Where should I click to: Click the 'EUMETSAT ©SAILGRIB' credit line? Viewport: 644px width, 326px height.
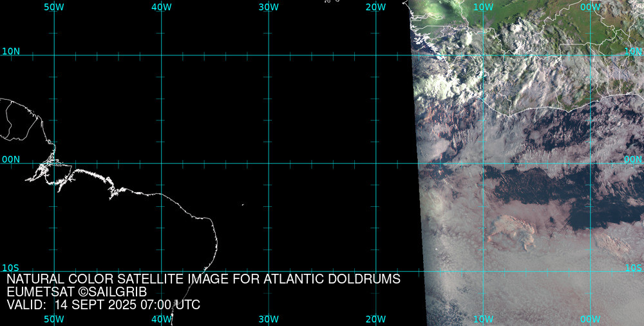click(x=77, y=292)
